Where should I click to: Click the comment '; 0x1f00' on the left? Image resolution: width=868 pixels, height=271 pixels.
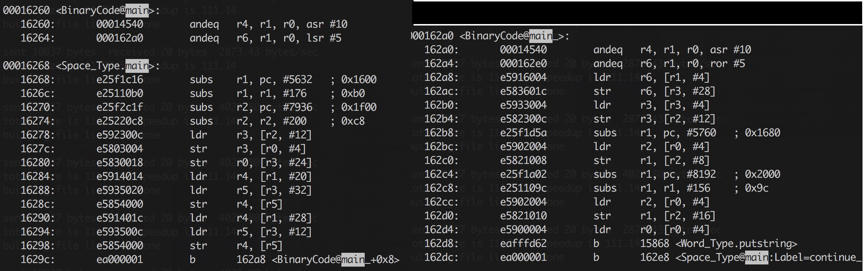[353, 107]
